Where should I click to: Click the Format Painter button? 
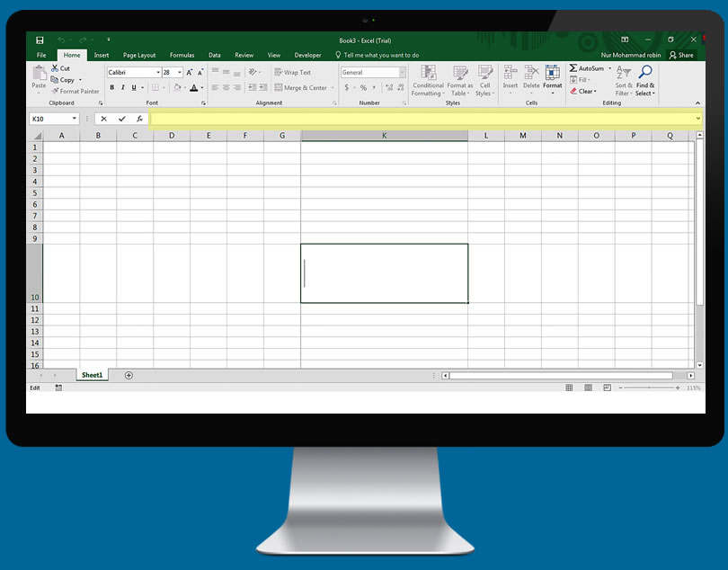75,91
